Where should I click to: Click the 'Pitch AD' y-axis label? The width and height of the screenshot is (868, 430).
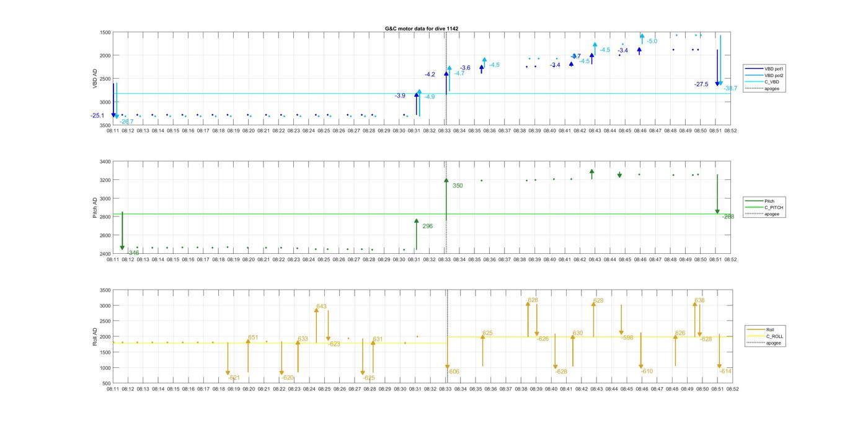click(x=95, y=208)
